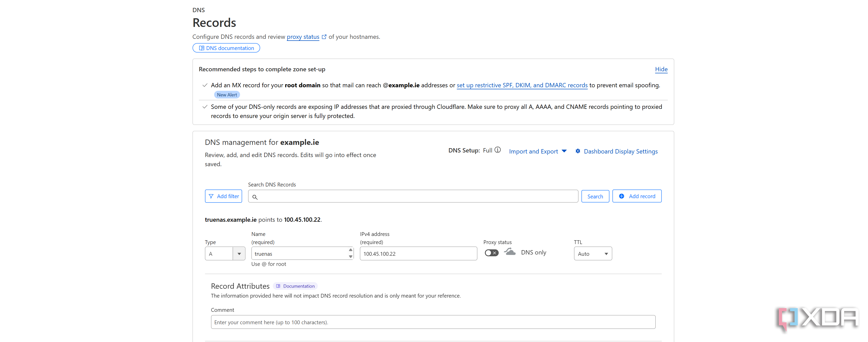The height and width of the screenshot is (342, 868).
Task: Click the filter icon on Add filter
Action: pyautogui.click(x=212, y=196)
